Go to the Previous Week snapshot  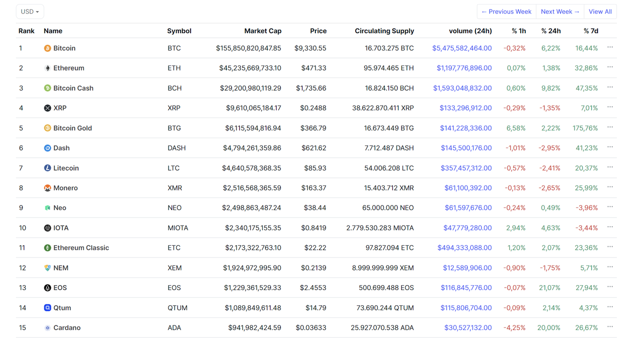(x=506, y=12)
